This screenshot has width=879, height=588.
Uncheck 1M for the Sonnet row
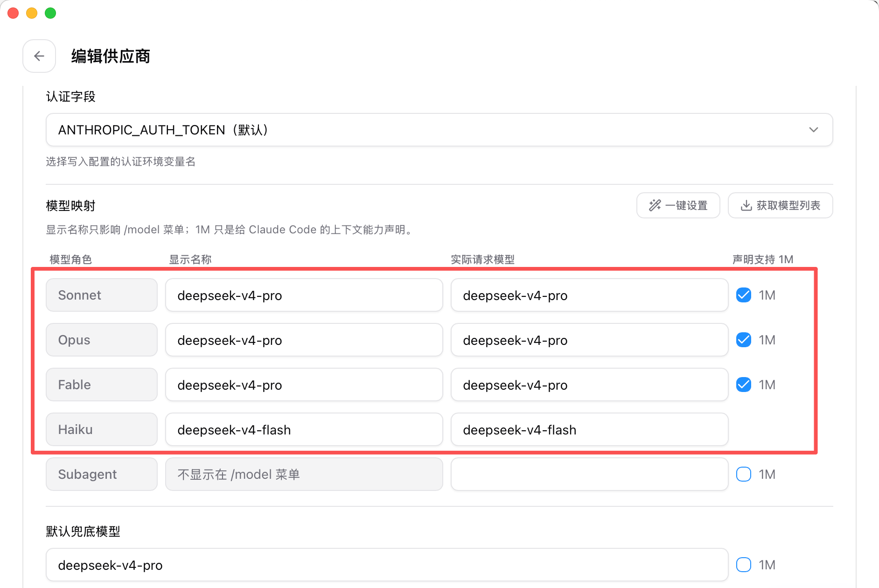[744, 295]
